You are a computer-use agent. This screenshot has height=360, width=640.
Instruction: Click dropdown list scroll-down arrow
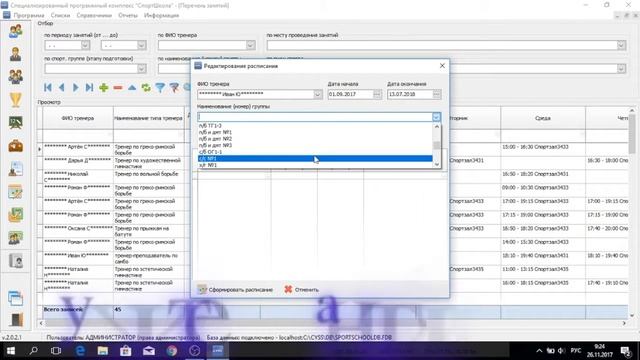[x=436, y=164]
